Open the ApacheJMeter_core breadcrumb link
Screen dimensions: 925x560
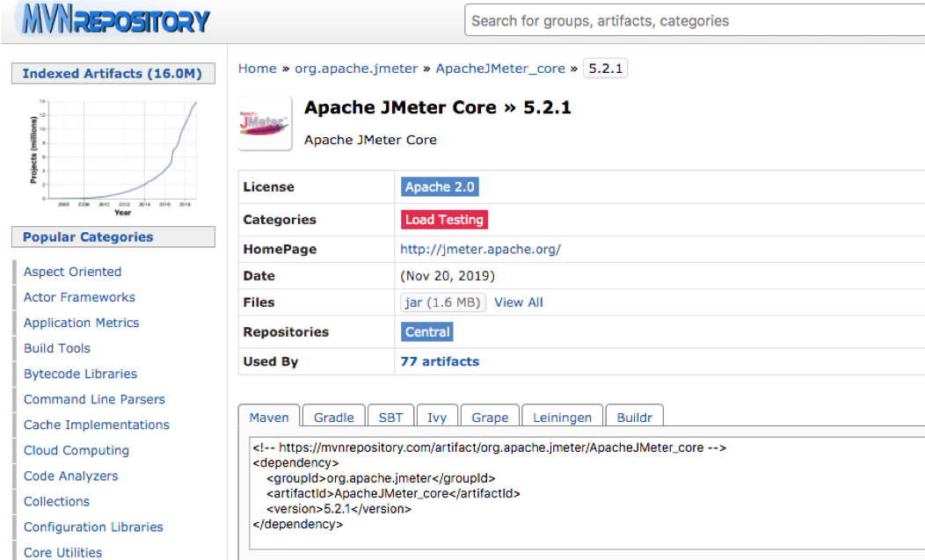coord(500,69)
